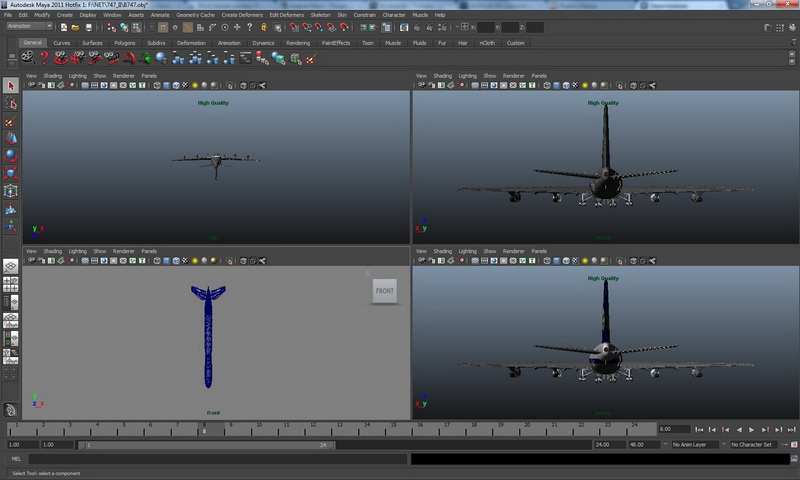Switch to the Polygons shelf tab

[124, 43]
